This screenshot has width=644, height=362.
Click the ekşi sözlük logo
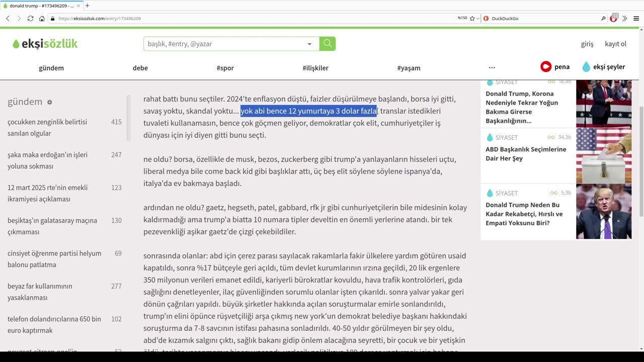45,44
